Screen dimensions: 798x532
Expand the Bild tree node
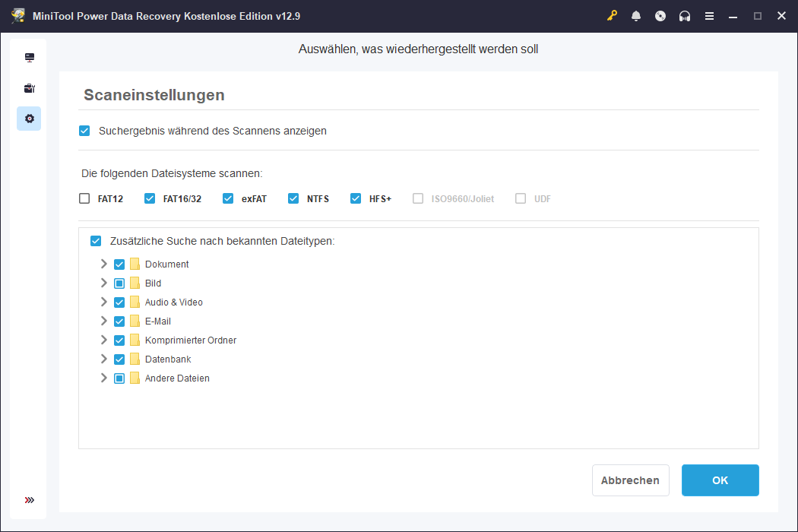click(104, 283)
